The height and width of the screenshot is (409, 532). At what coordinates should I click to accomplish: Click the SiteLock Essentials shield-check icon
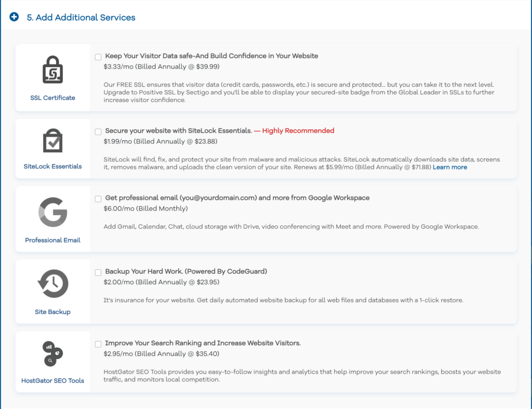pos(52,140)
